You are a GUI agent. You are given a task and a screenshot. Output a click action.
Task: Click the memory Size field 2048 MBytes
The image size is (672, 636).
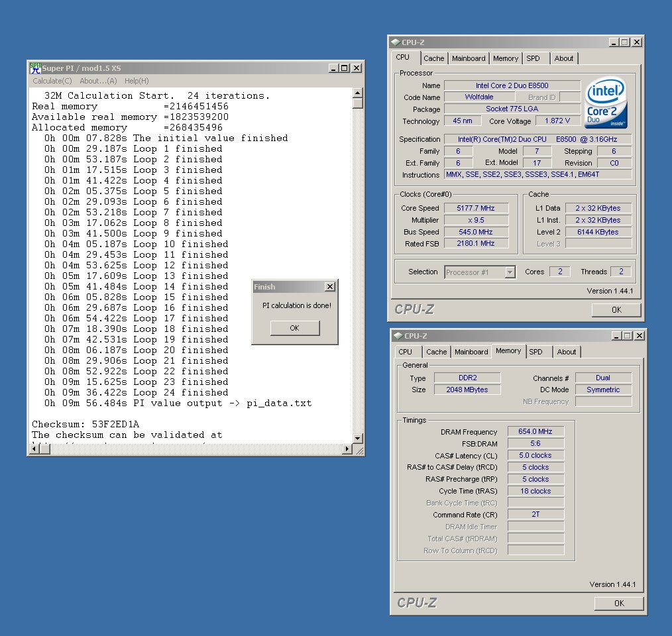[467, 390]
